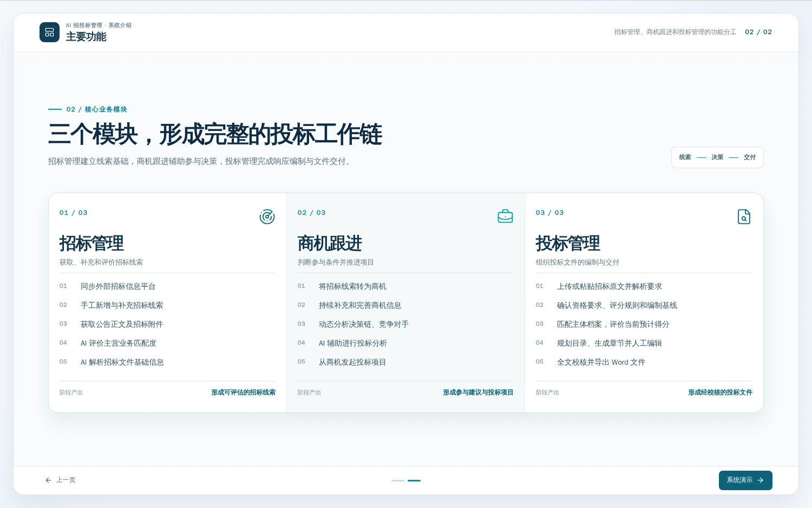The width and height of the screenshot is (812, 508).
Task: Click the 线索 label in the flow pill
Action: pos(685,157)
